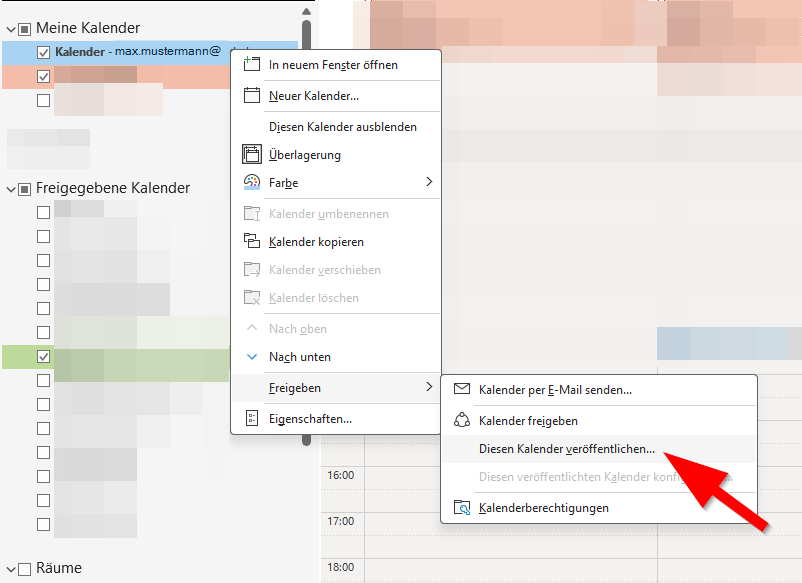Screen dimensions: 802x583
Task: Collapse the Meine Kalender group
Action: [x=9, y=28]
